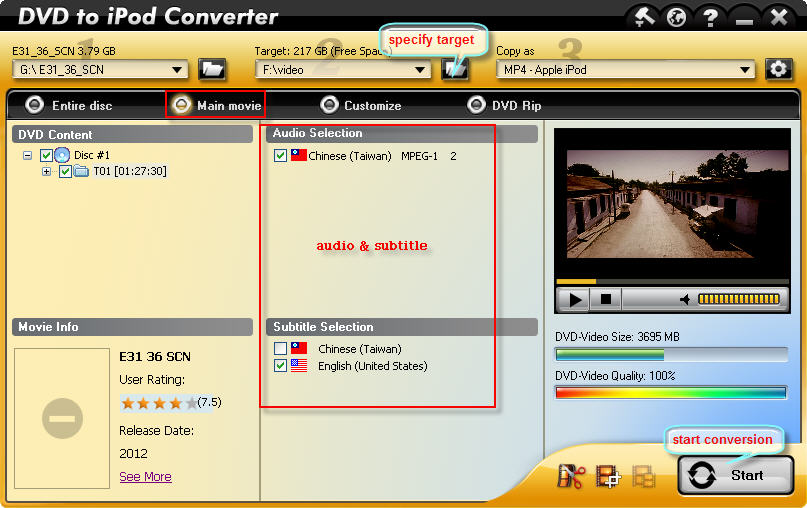Open the tools hammer icon in title bar
Screen dimensions: 807x508
(x=643, y=17)
